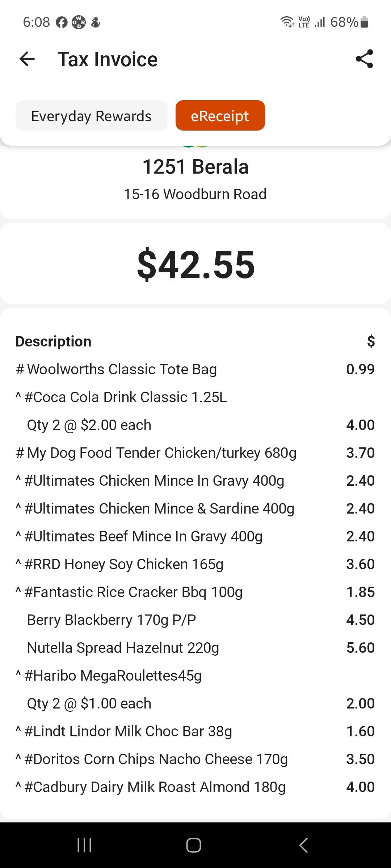This screenshot has width=391, height=868.
Task: Tap the Doritos Corn Chips Nacho Cheese row
Action: tap(156, 759)
